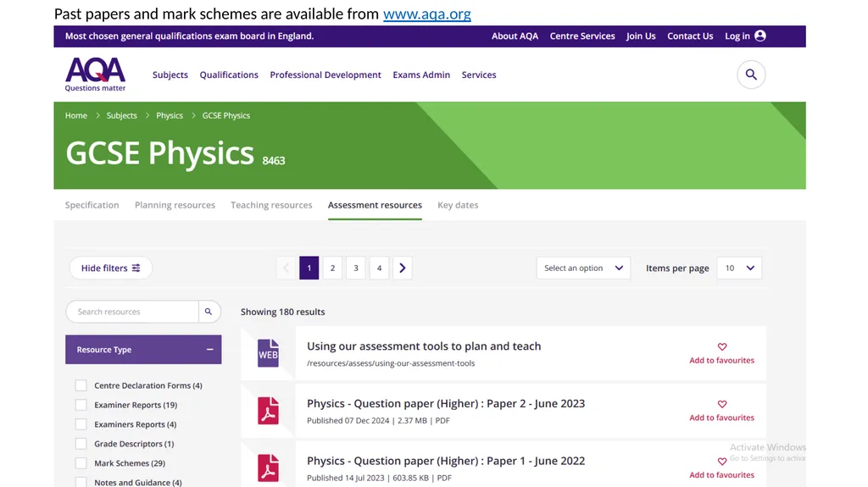Viewport: 868px width, 487px height.
Task: Open the About AQA link
Action: (515, 36)
